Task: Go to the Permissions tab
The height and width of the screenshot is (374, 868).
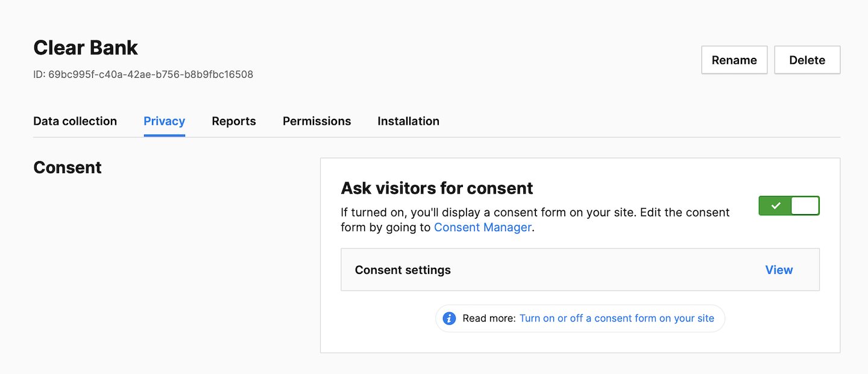Action: (316, 121)
